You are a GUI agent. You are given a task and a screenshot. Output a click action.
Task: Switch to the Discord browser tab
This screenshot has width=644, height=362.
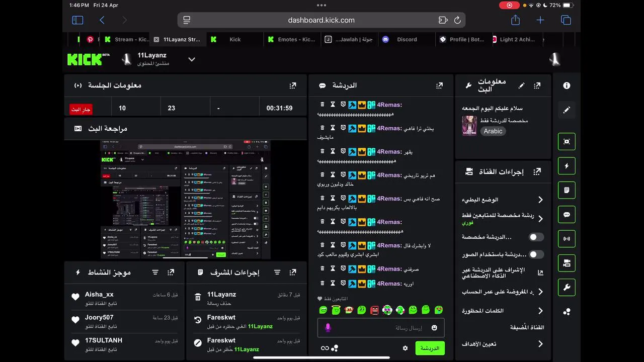point(407,39)
